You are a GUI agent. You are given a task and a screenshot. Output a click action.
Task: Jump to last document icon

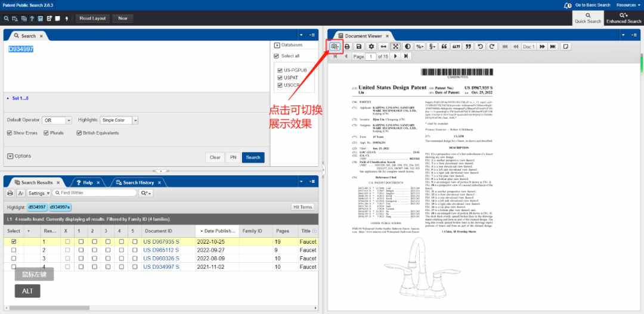click(553, 47)
